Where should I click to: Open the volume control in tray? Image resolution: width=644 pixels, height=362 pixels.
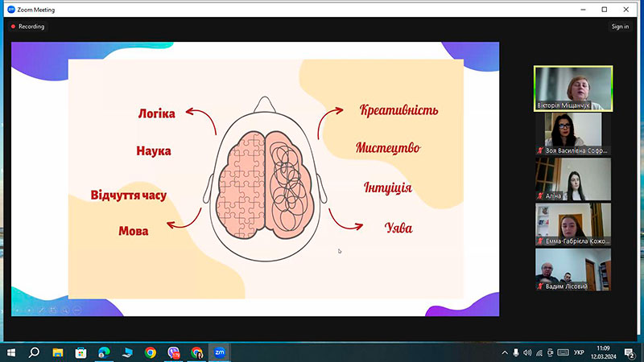point(527,352)
